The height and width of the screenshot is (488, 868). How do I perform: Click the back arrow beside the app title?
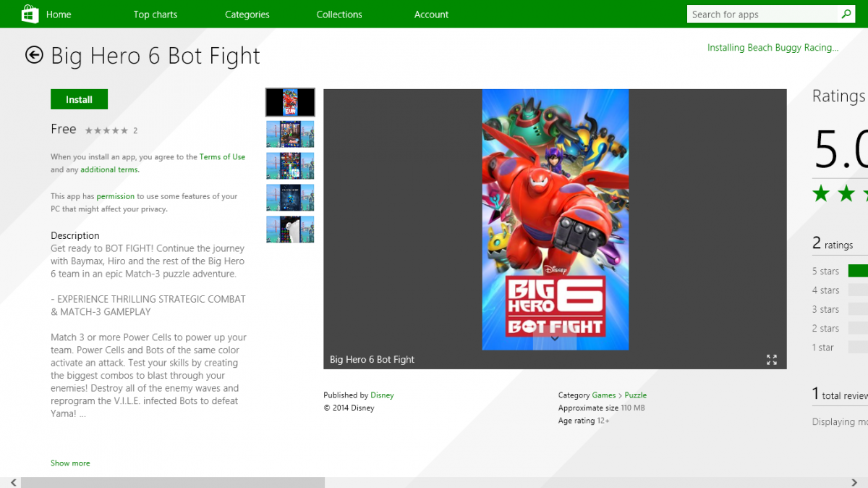tap(34, 55)
